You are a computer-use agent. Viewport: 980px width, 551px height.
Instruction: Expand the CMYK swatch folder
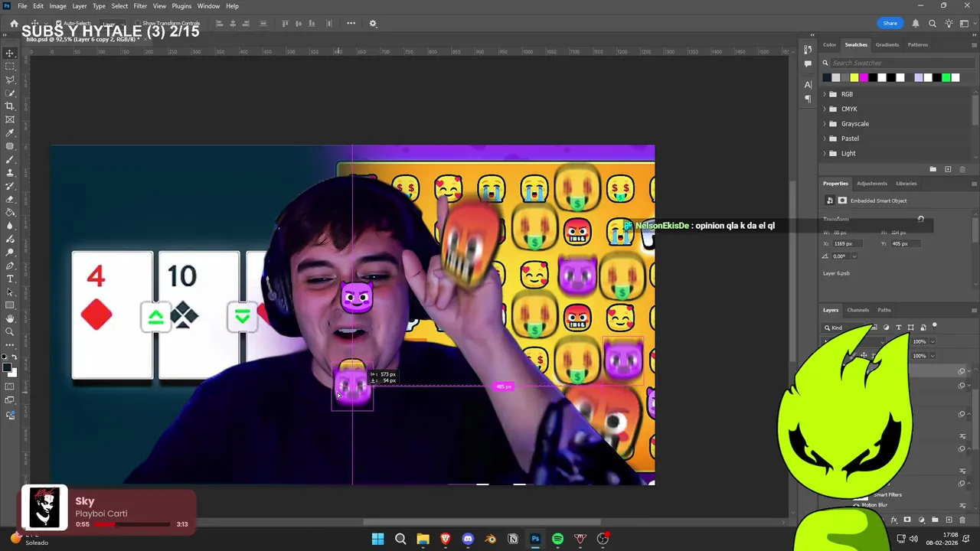click(825, 109)
